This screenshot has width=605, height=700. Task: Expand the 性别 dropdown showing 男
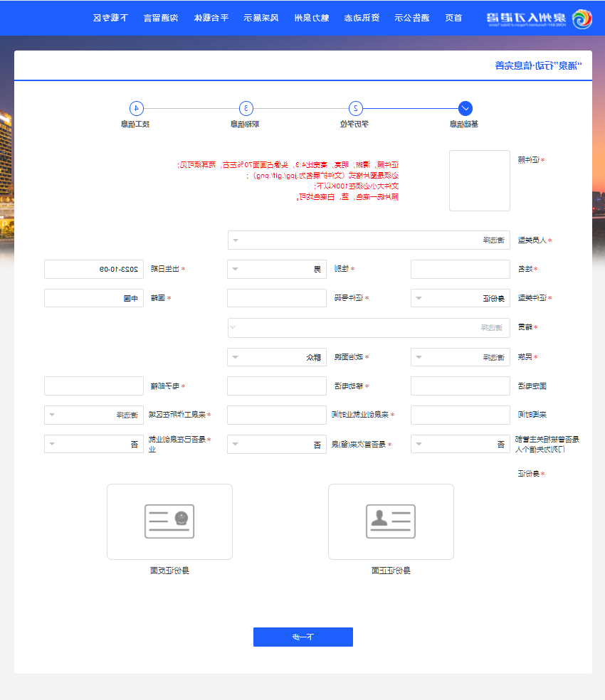pyautogui.click(x=277, y=269)
